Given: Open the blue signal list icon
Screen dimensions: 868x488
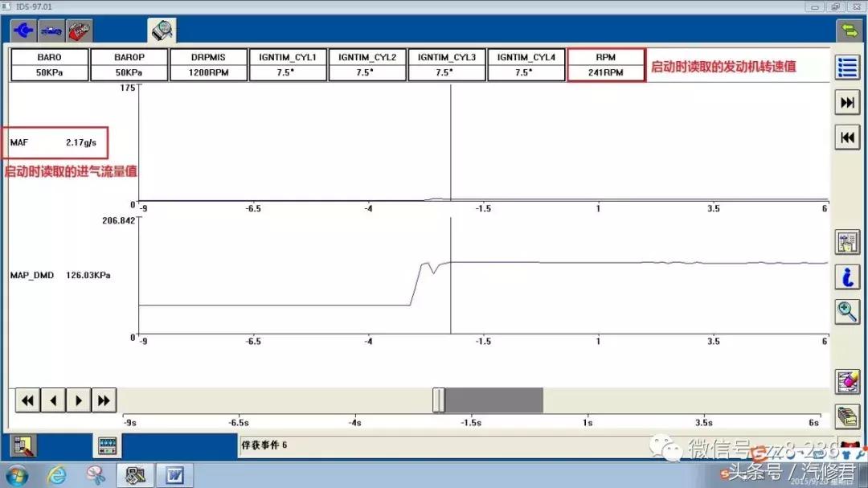Looking at the screenshot, I should (848, 68).
